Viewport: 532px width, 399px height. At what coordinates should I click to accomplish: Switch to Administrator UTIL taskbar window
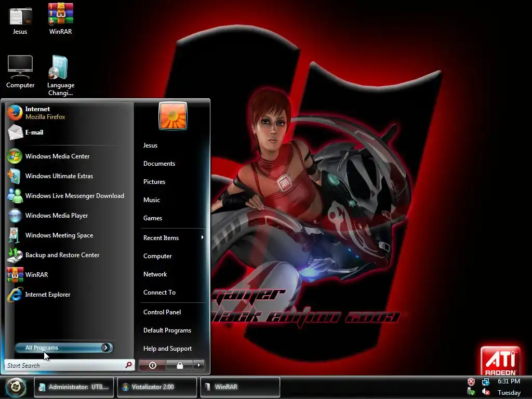point(74,387)
